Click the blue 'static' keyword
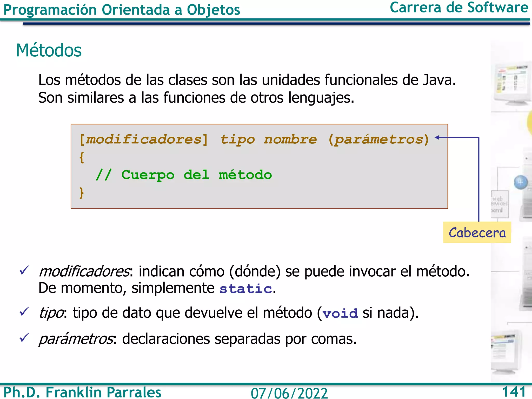This screenshot has width=532, height=399. point(246,289)
